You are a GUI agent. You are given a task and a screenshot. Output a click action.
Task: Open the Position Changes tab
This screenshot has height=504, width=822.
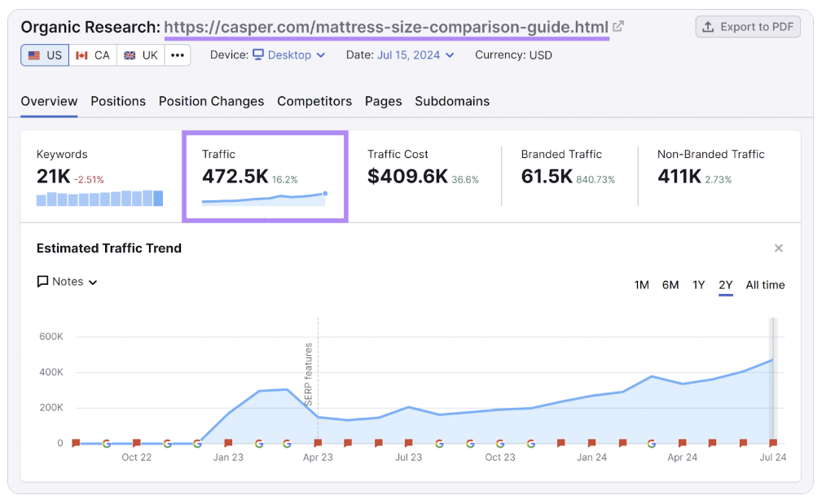(211, 101)
